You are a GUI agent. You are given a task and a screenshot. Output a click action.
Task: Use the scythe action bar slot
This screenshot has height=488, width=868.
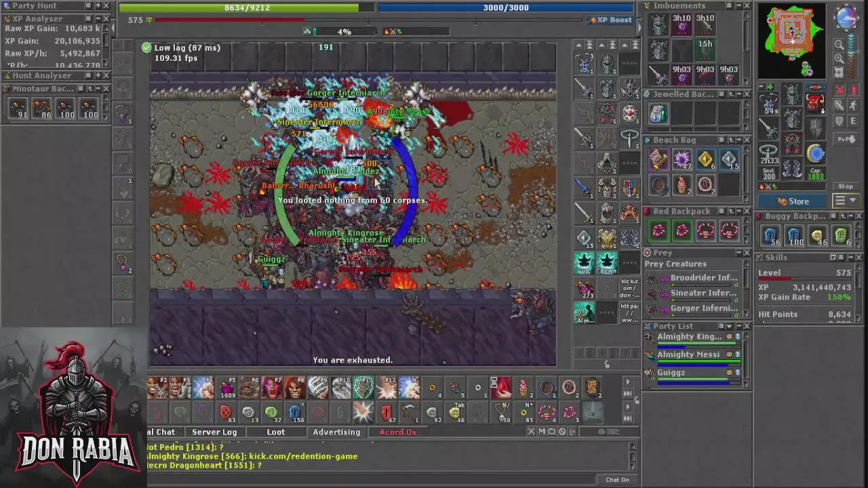click(x=410, y=411)
